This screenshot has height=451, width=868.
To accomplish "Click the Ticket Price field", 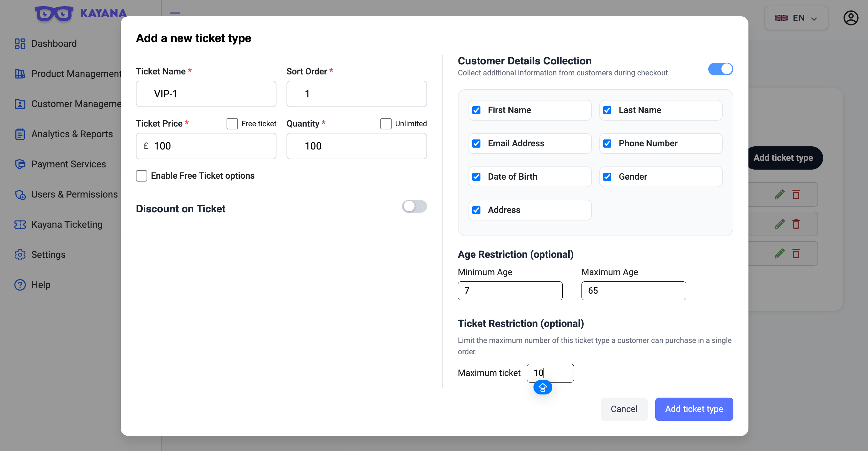I will [206, 146].
